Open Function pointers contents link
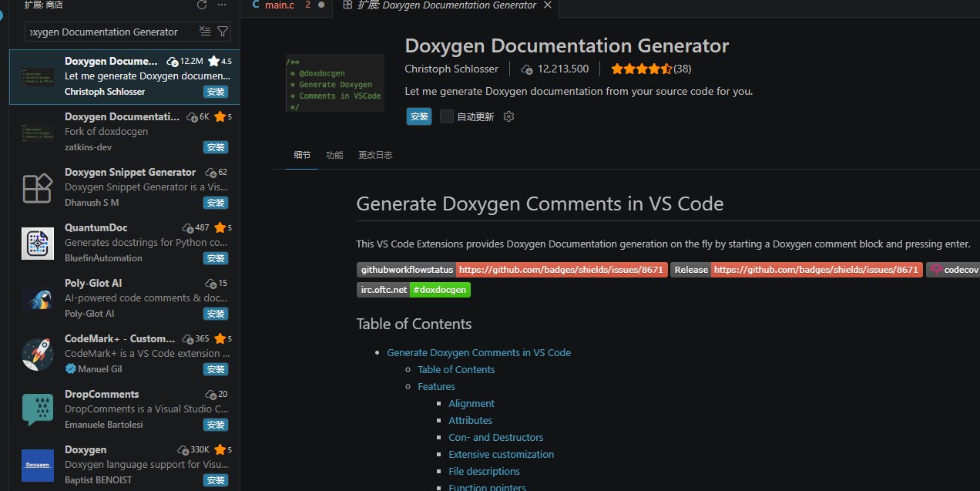Image resolution: width=980 pixels, height=491 pixels. pyautogui.click(x=487, y=486)
